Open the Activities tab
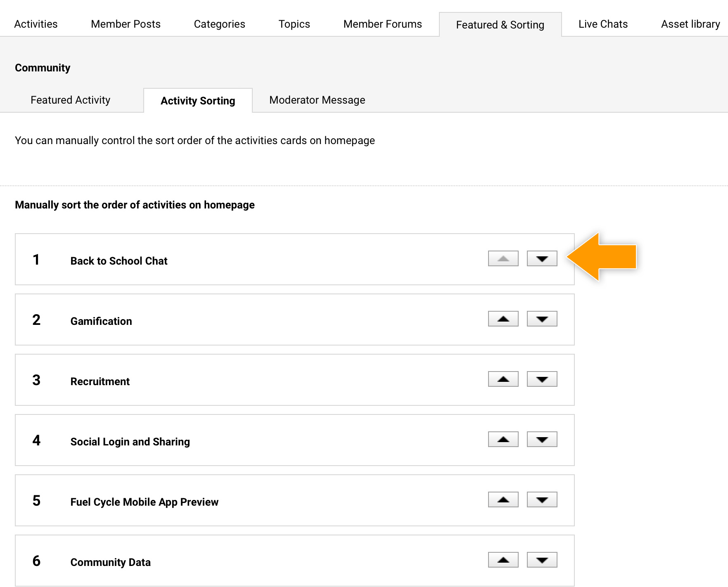 [x=36, y=24]
